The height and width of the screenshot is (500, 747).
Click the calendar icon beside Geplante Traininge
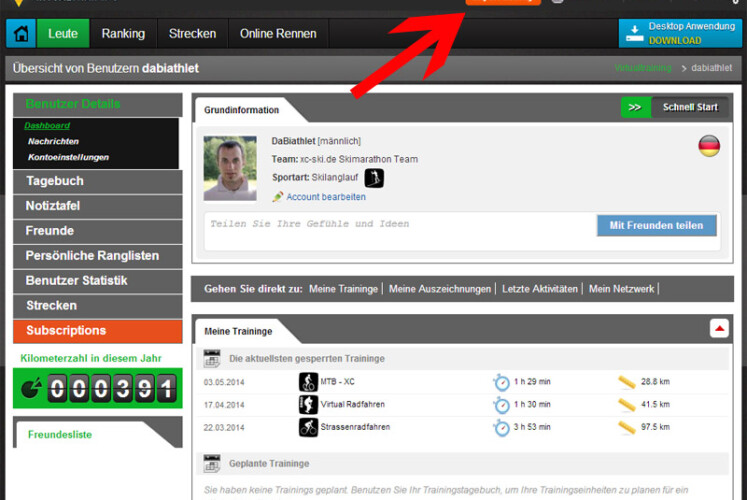[x=212, y=463]
